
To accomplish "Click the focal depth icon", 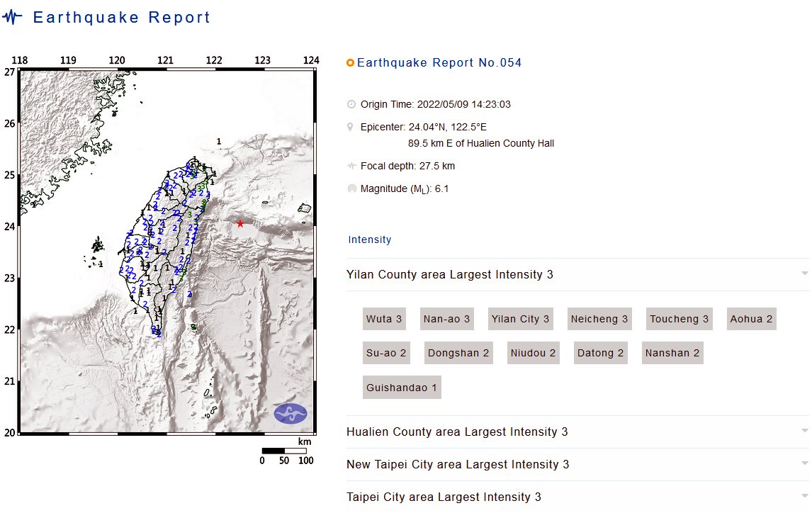I will click(351, 166).
